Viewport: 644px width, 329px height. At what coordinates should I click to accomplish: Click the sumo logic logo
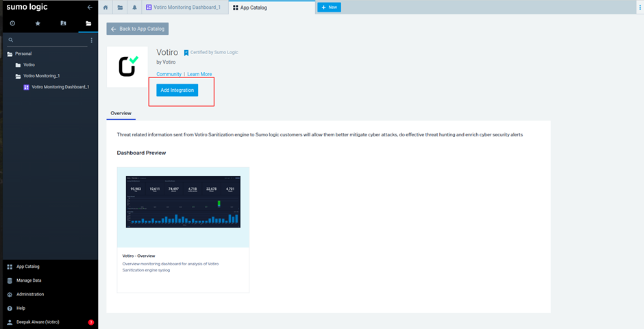pyautogui.click(x=27, y=7)
